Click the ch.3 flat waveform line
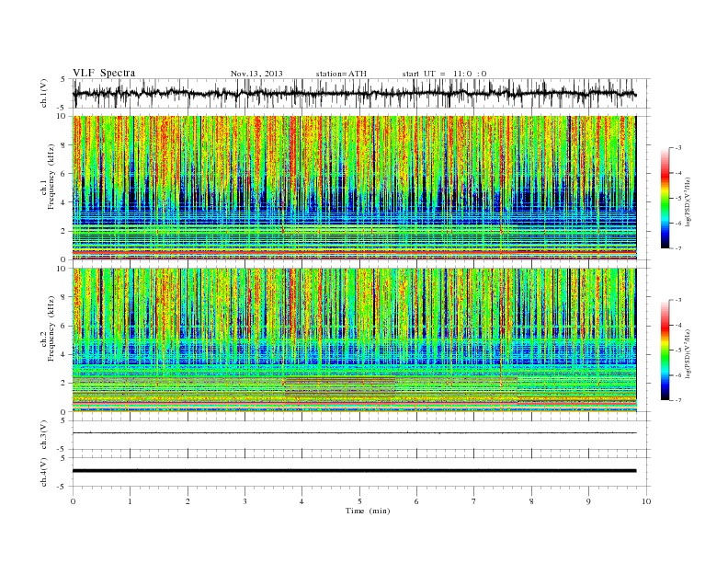This screenshot has width=728, height=563. click(x=354, y=433)
